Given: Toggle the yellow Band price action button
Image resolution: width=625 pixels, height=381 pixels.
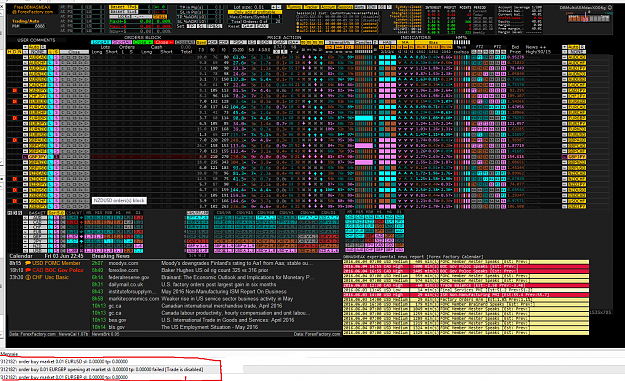Looking at the screenshot, I should tap(201, 42).
